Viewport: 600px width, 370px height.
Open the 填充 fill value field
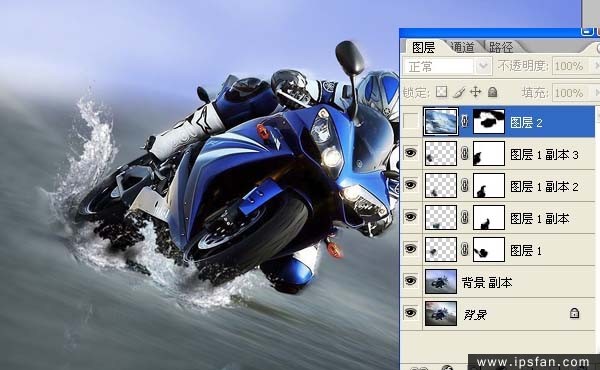point(569,93)
